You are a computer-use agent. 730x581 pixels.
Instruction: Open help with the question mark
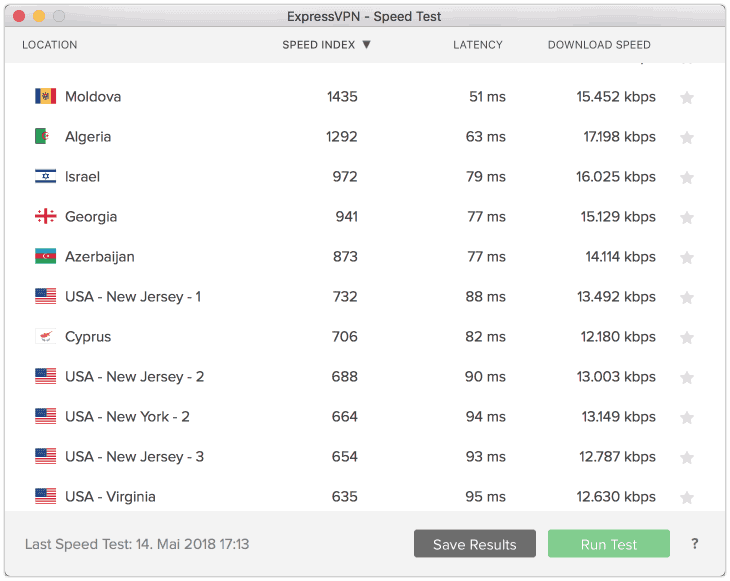(695, 544)
